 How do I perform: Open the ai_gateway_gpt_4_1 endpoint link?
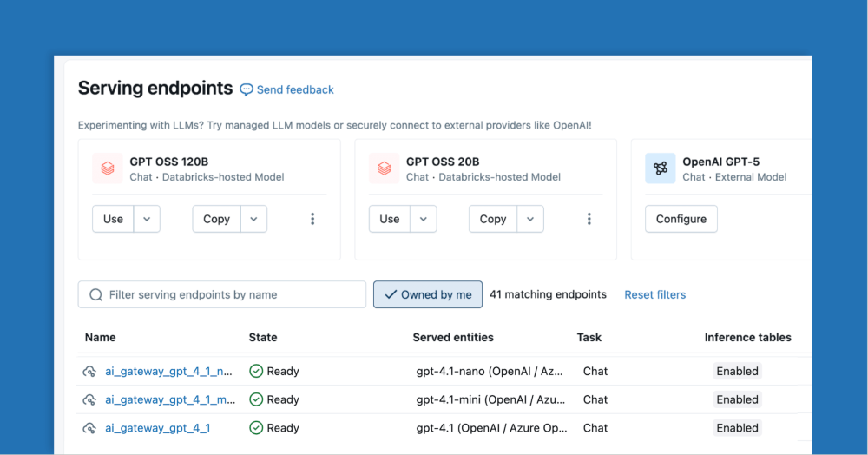tap(157, 428)
